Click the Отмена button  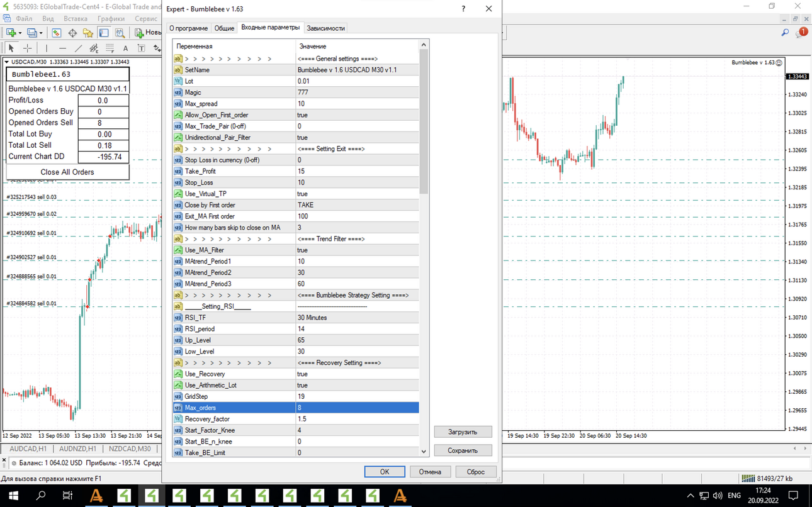pos(431,472)
